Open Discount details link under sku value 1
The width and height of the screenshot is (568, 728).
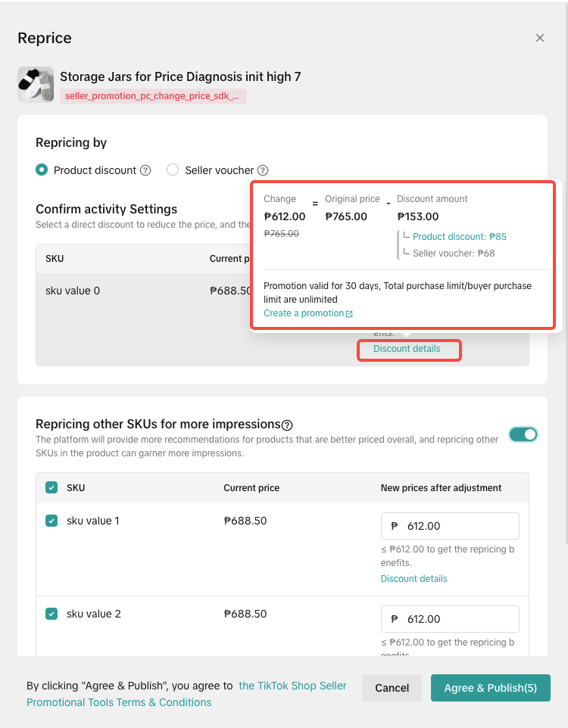[x=414, y=579]
